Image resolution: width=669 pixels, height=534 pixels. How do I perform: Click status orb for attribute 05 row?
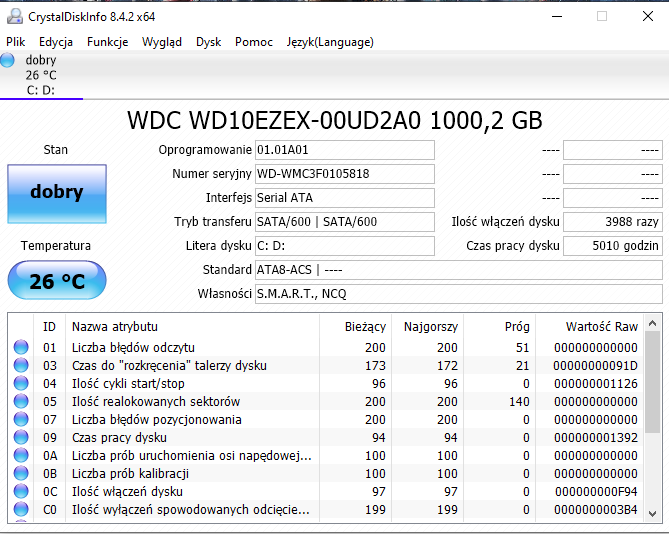[21, 401]
